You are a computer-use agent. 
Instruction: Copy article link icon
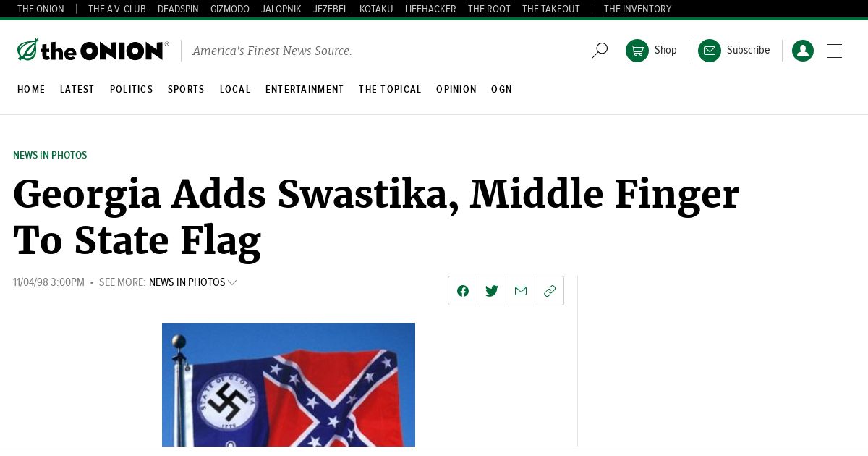click(550, 291)
